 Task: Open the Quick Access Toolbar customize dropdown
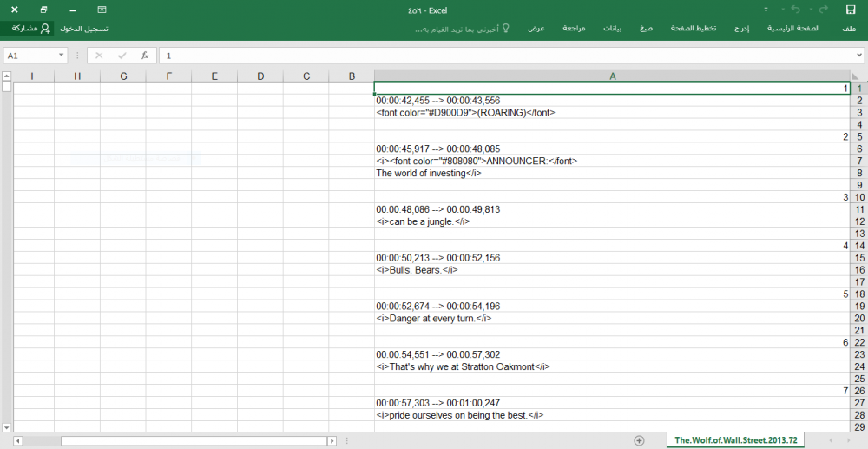[766, 10]
